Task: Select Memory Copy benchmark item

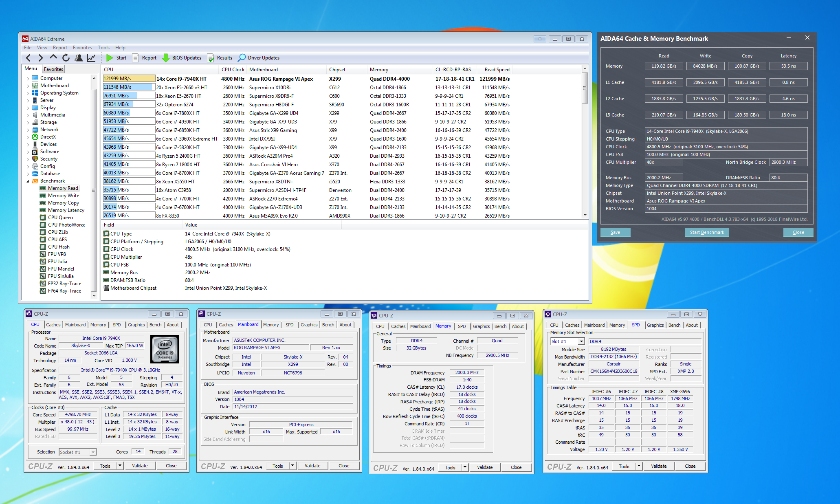Action: coord(63,203)
